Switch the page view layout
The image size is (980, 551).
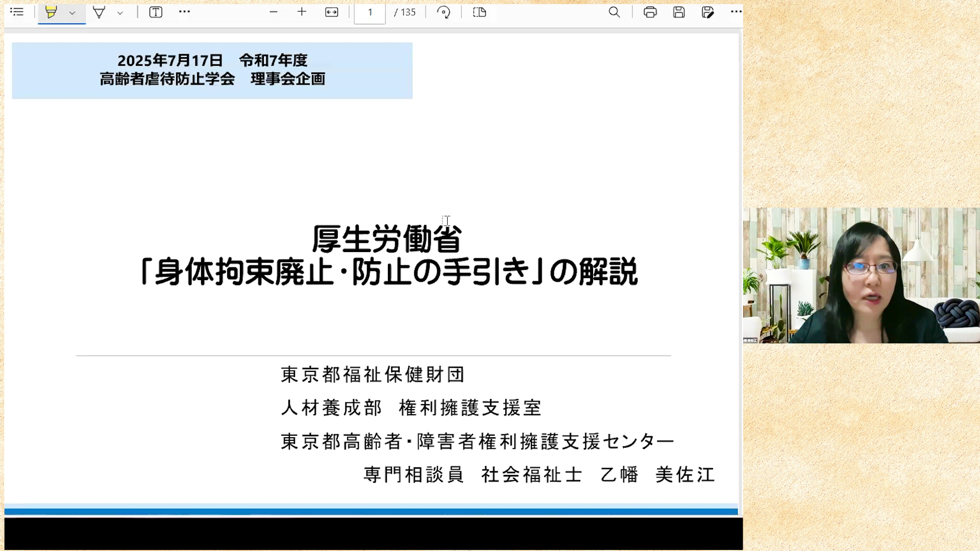click(x=479, y=12)
